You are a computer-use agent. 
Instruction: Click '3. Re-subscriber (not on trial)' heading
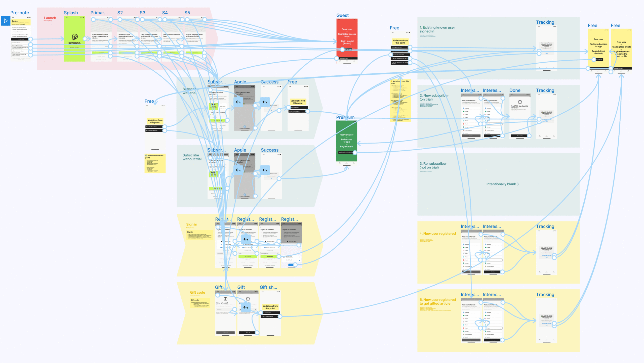tap(433, 166)
